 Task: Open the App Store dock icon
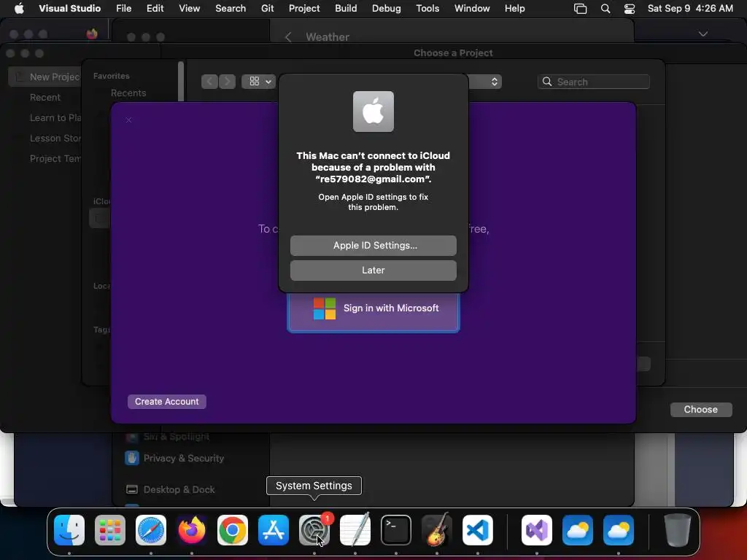(x=274, y=530)
